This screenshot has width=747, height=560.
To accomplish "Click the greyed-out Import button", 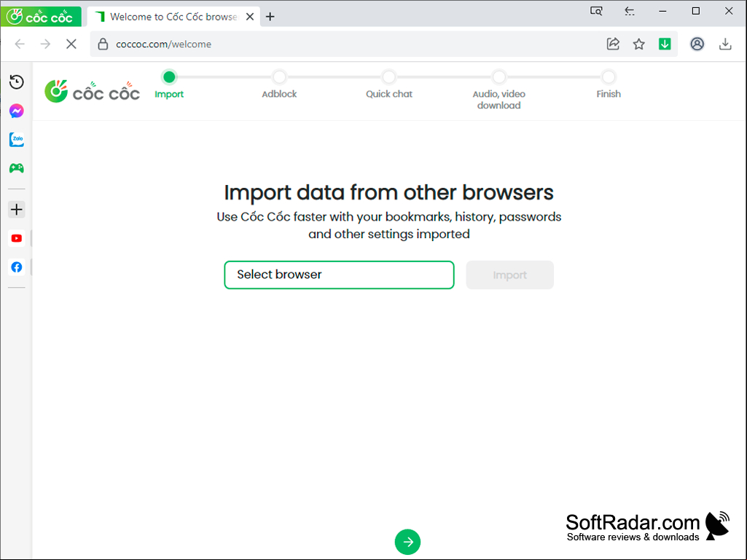I will click(509, 275).
